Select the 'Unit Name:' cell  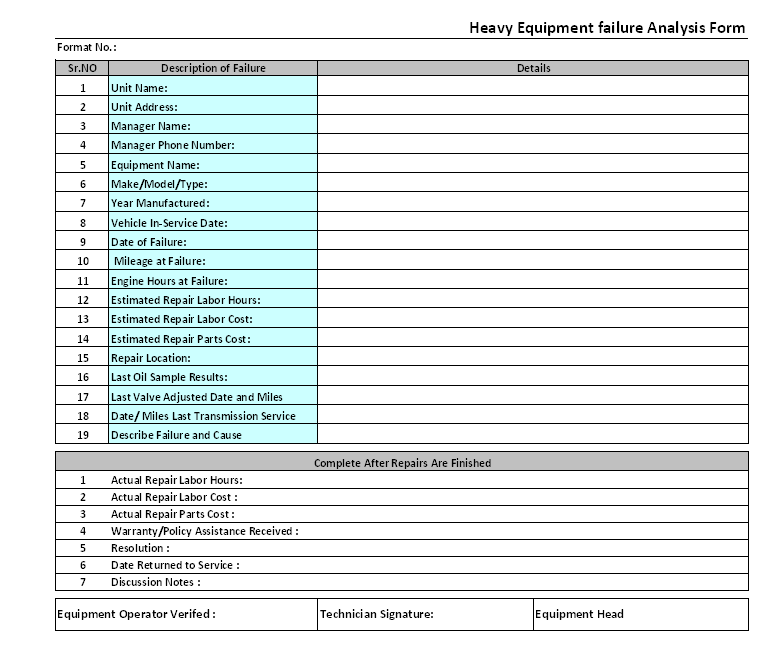click(x=213, y=86)
